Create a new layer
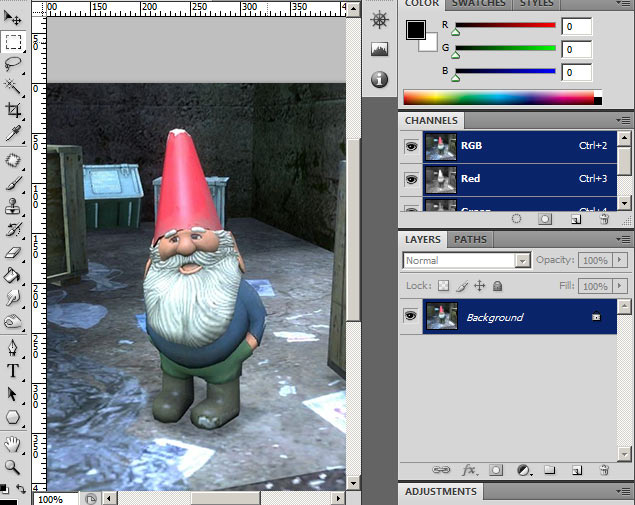 click(x=577, y=470)
